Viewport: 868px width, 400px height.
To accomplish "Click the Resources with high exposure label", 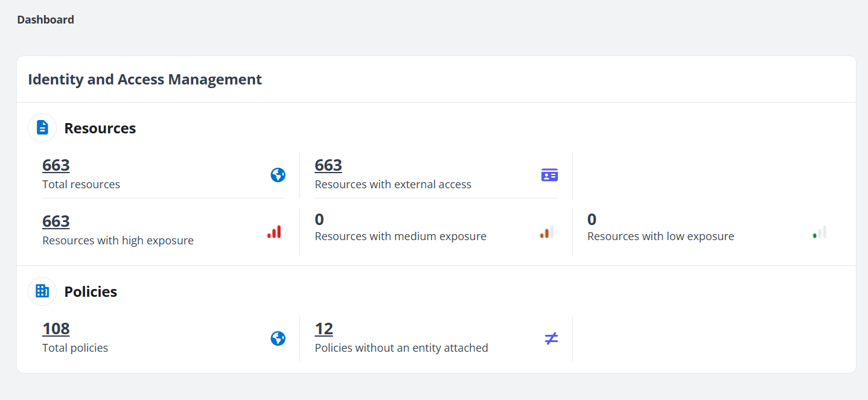I will [x=118, y=241].
